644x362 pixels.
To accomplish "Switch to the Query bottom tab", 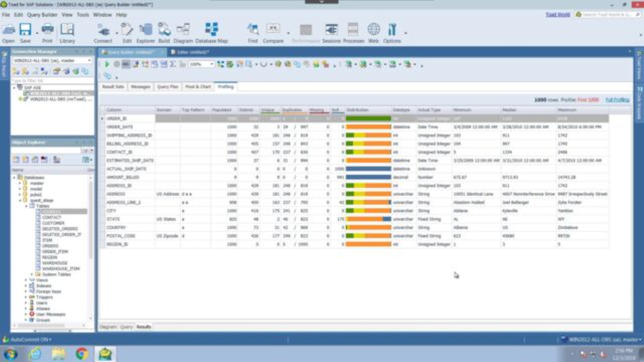I will (x=126, y=327).
